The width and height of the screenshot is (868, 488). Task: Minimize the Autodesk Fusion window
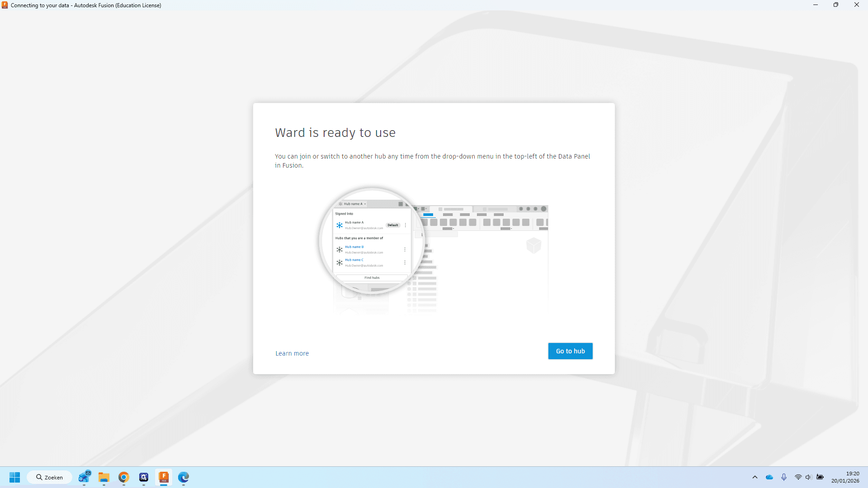point(816,5)
